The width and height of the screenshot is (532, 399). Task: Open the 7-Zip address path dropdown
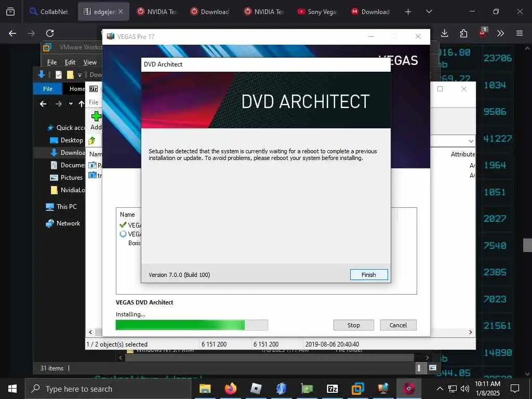(x=471, y=141)
